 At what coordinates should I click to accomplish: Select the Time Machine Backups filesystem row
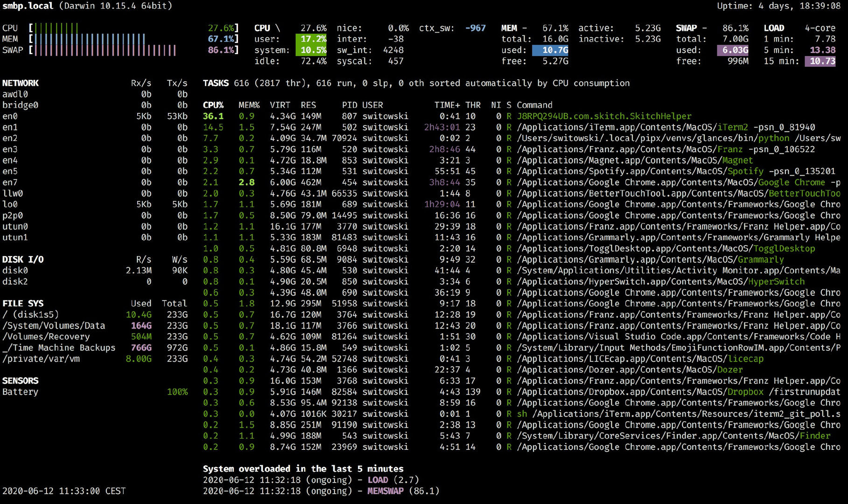point(60,348)
